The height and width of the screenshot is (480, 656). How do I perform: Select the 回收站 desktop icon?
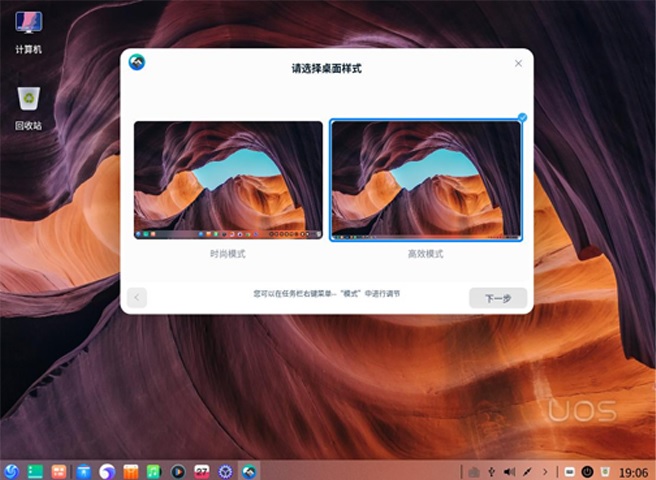(28, 109)
